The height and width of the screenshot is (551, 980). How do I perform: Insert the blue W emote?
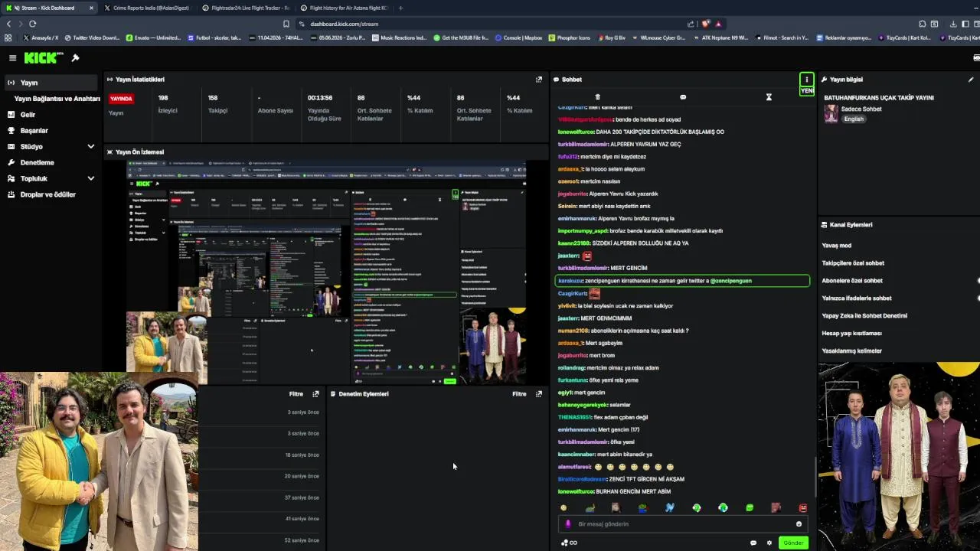pos(670,507)
